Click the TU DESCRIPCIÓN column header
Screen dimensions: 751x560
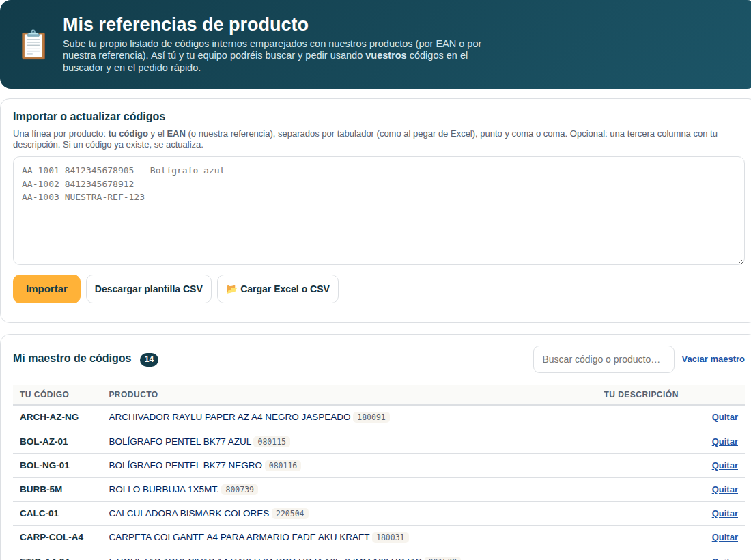click(641, 395)
